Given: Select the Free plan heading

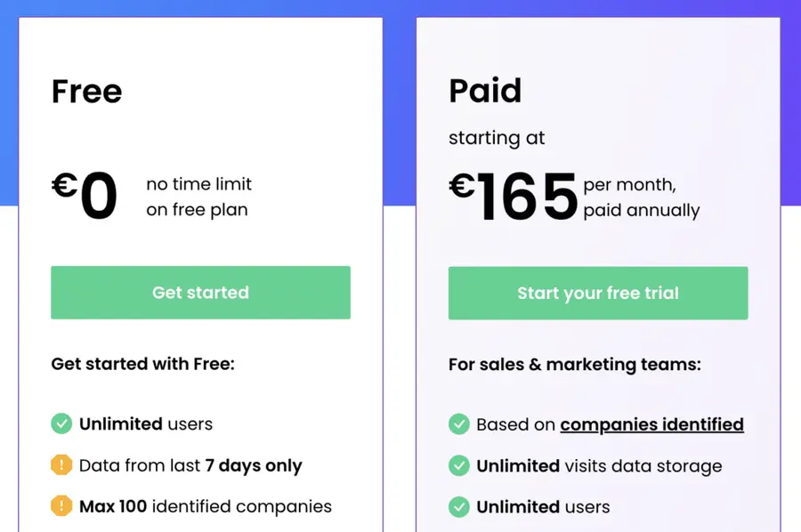Looking at the screenshot, I should point(86,91).
